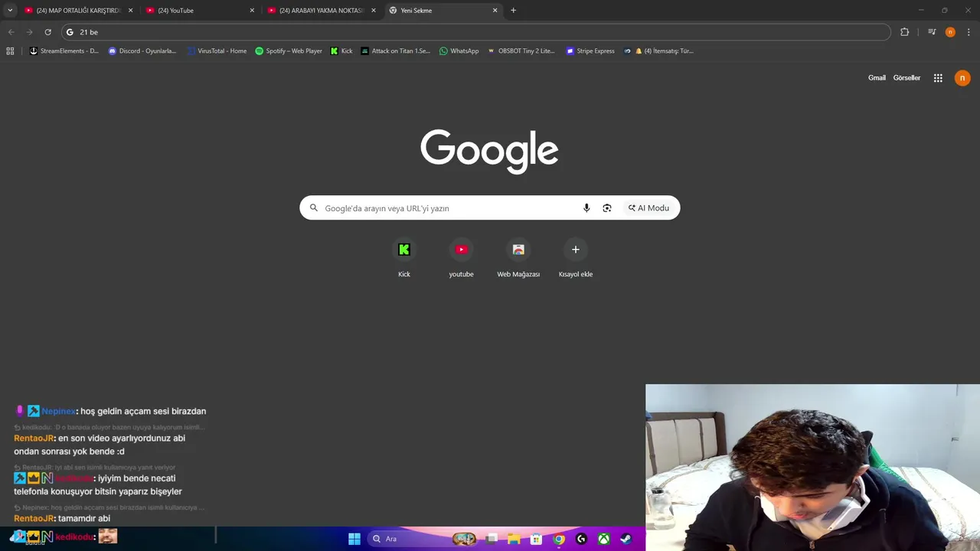Image resolution: width=980 pixels, height=551 pixels.
Task: Open AI Modu search
Action: click(x=648, y=208)
